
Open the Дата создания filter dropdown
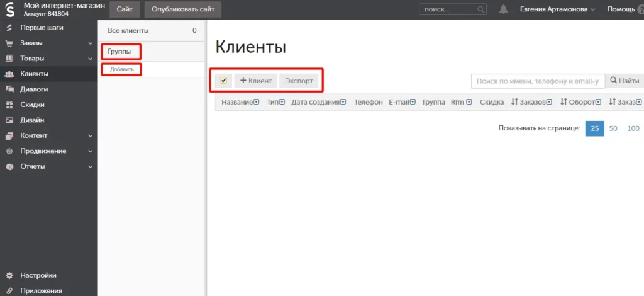tap(343, 102)
